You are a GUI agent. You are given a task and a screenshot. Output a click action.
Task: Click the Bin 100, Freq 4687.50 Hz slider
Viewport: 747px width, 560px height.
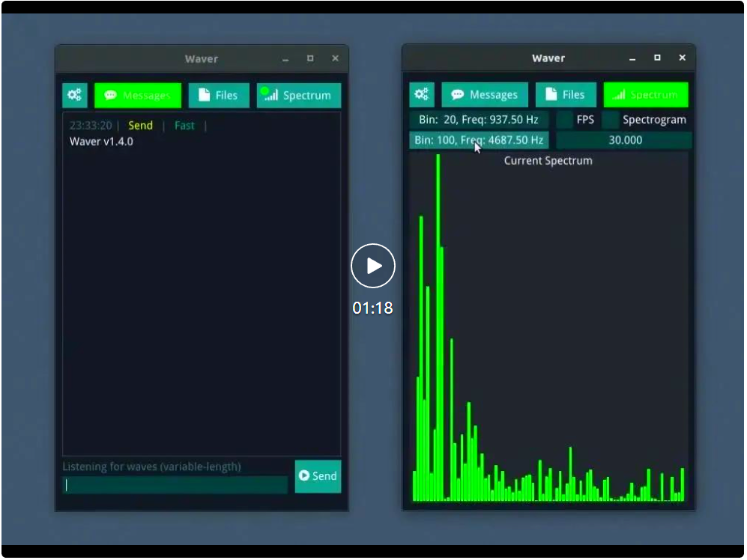coord(479,140)
